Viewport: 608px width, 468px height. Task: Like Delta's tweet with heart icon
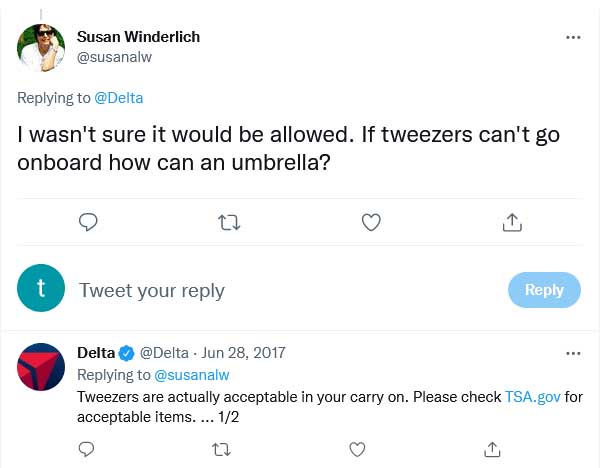[357, 449]
